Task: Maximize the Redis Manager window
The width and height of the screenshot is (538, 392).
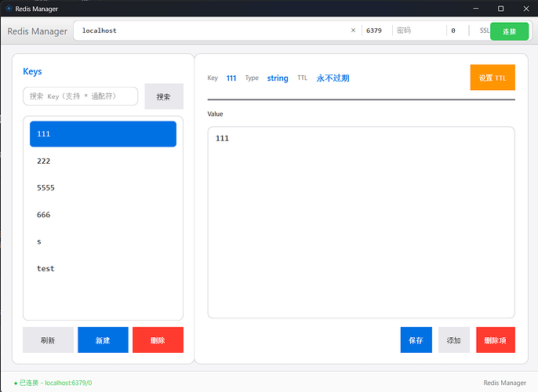Action: click(x=501, y=9)
